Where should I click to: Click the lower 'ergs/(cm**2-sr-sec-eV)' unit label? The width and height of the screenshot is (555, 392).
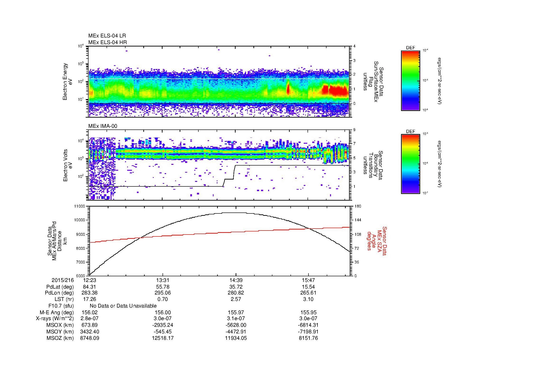point(439,164)
